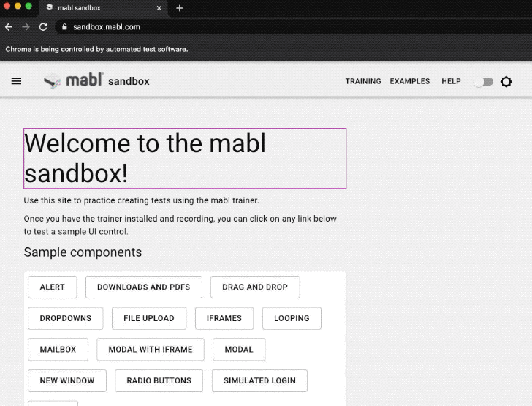Open MODAL WITH IFRAME component

point(151,349)
